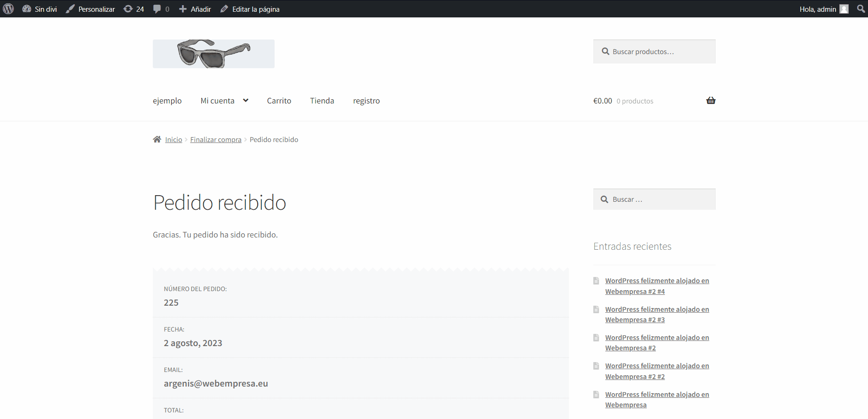
Task: Click the home icon in breadcrumbs
Action: pos(157,139)
